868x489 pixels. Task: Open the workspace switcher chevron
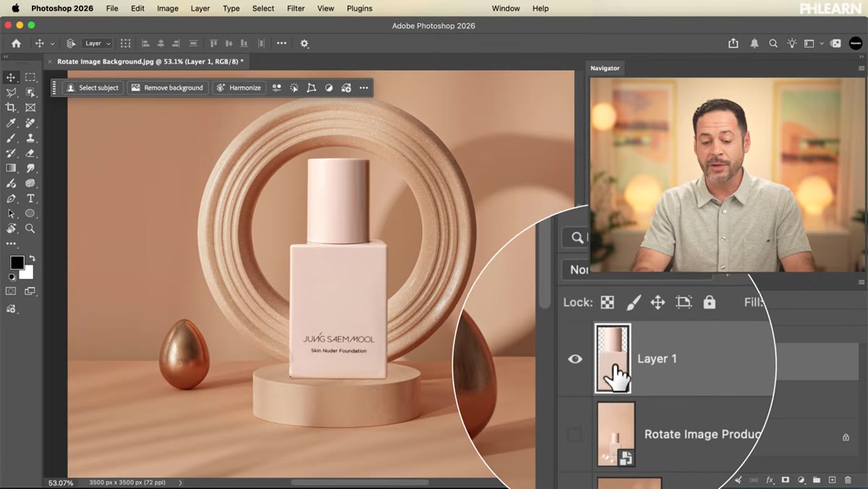coord(822,44)
